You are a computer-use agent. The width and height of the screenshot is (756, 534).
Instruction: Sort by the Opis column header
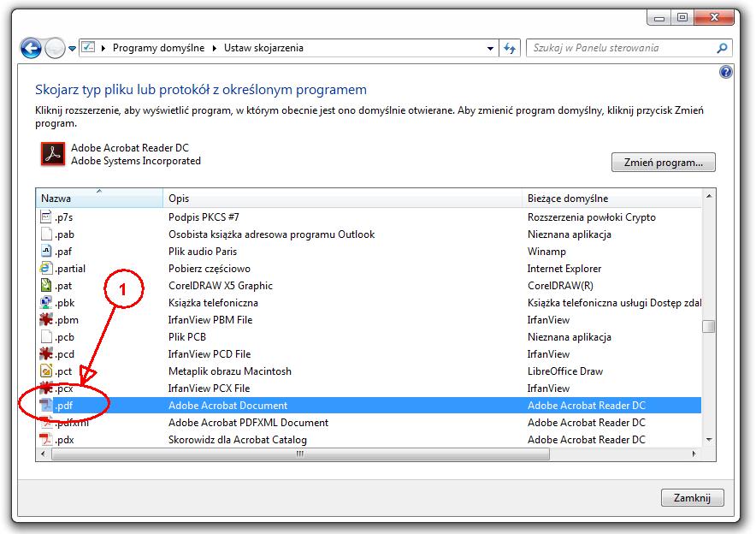click(x=342, y=199)
